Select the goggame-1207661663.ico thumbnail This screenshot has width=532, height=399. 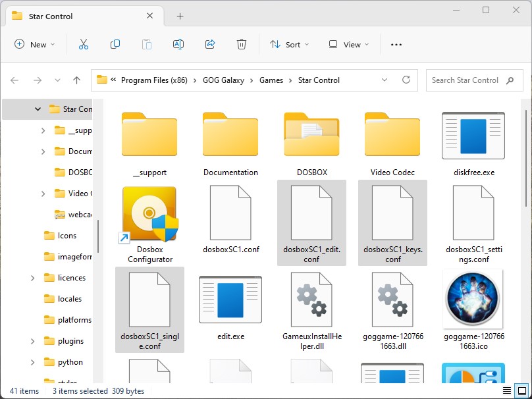pos(473,300)
